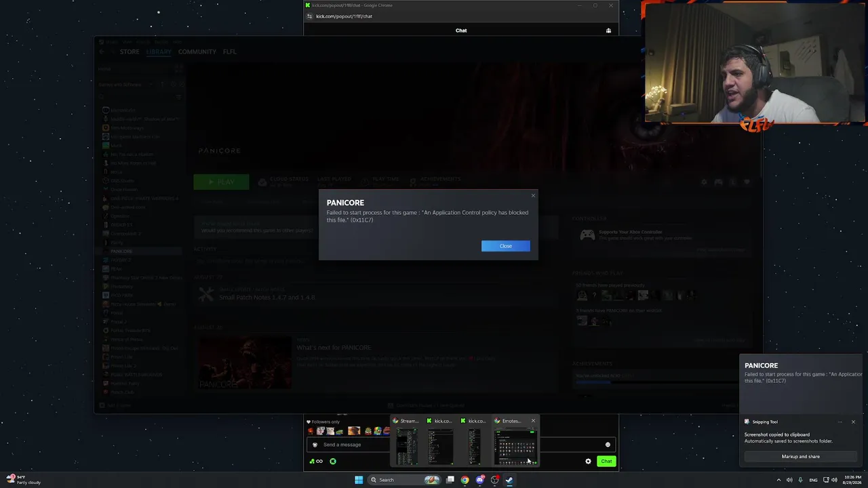Click the green PLAY button in Steam

coord(221,182)
